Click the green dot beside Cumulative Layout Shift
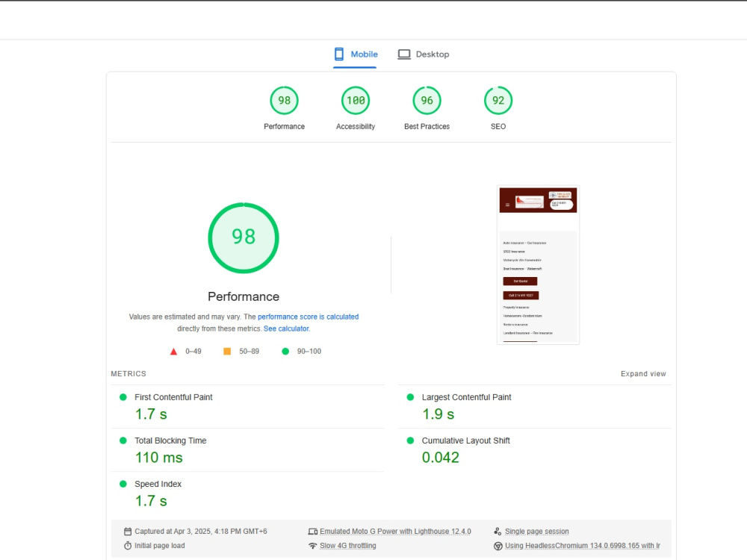 pyautogui.click(x=410, y=441)
